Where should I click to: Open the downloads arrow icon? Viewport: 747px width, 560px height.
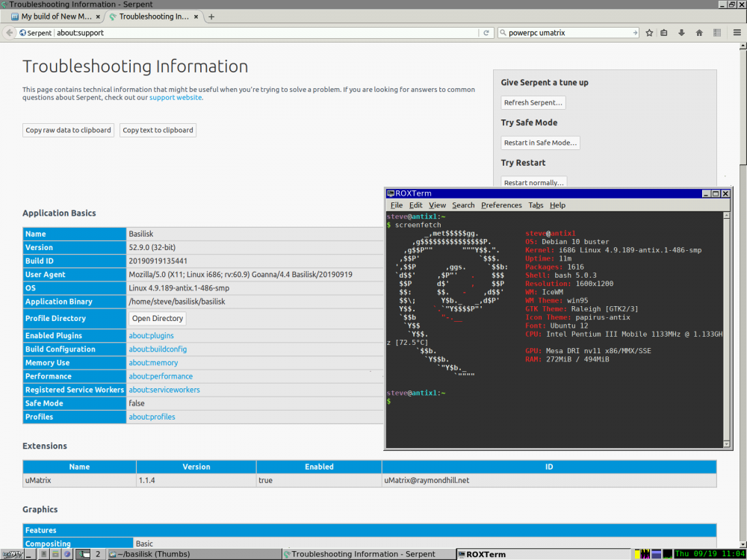click(682, 33)
